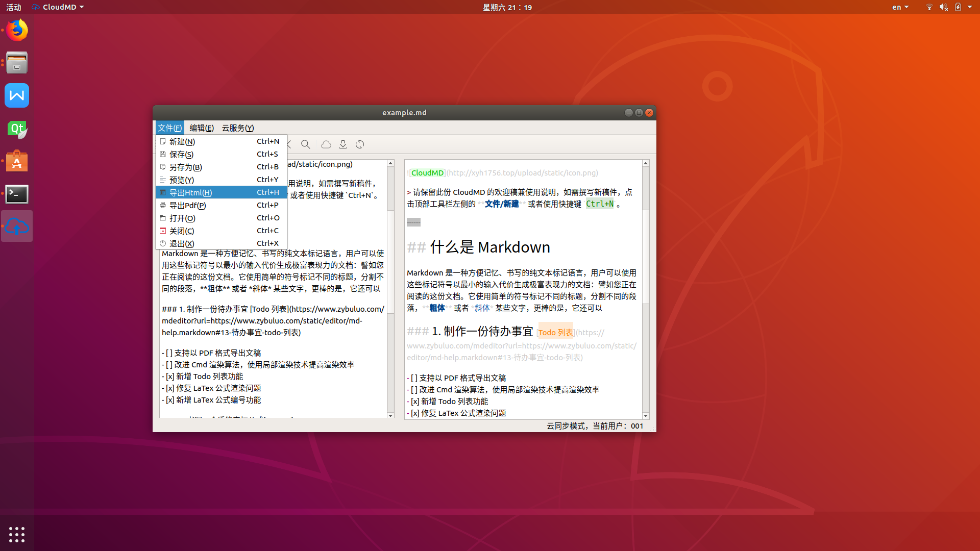Viewport: 980px width, 551px height.
Task: Choose 退出(X) from the file menu
Action: (x=222, y=243)
